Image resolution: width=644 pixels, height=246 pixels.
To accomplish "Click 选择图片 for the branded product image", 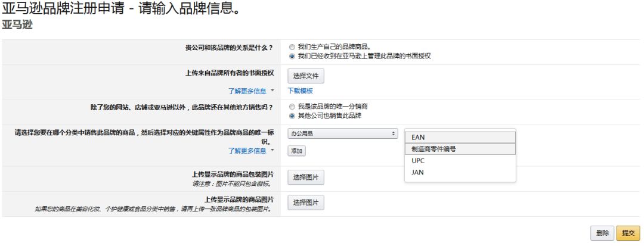I will click(x=306, y=203).
